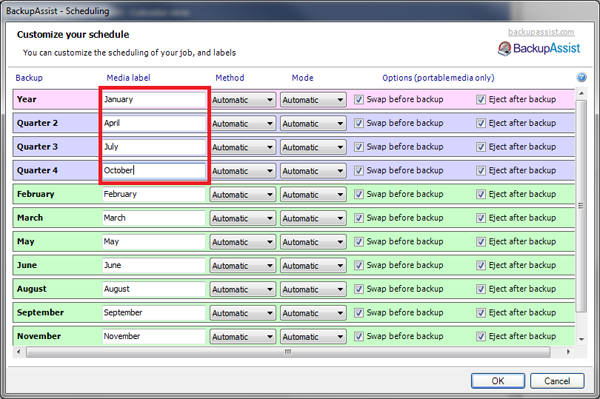This screenshot has height=399, width=600.
Task: Click the July media label field
Action: (x=154, y=147)
